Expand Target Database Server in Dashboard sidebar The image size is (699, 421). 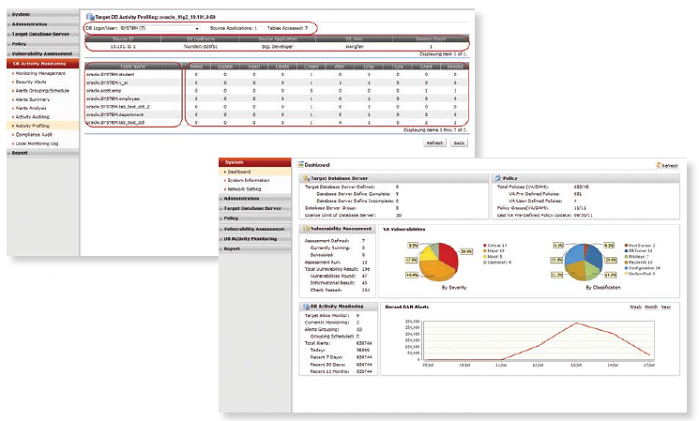click(255, 208)
